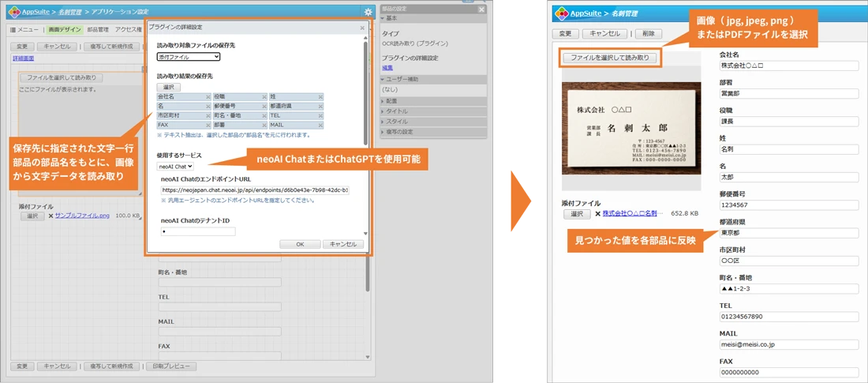Click the TEL field showing 01234567890
This screenshot has height=383, width=868.
pyautogui.click(x=789, y=317)
